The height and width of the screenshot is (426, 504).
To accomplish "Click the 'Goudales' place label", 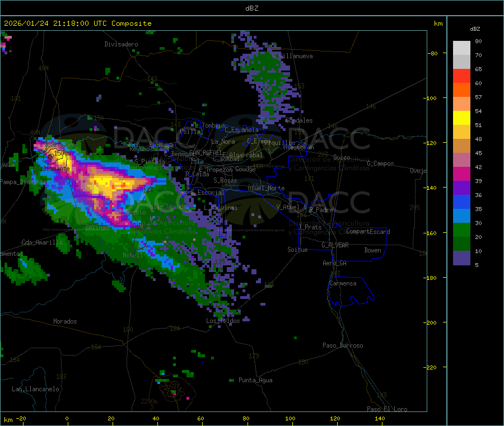I will (x=299, y=120).
